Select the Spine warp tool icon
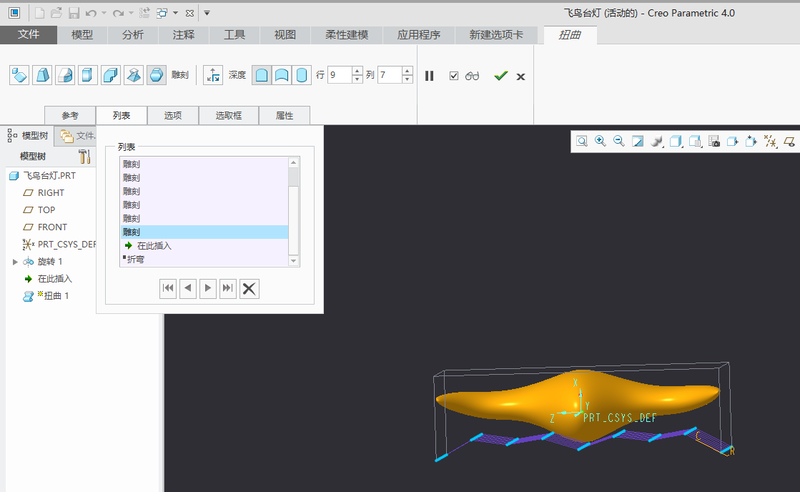This screenshot has height=492, width=800. coord(65,76)
